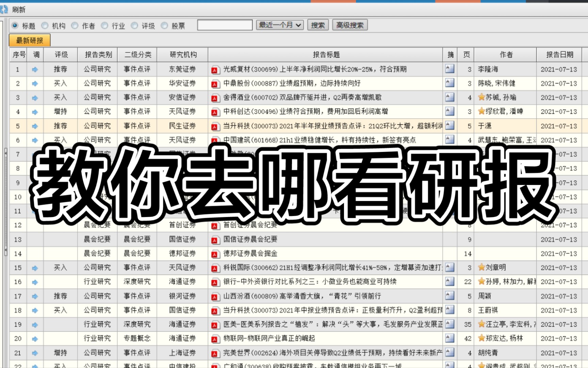Click the summary icon in row 19
The image size is (588, 368).
click(450, 324)
